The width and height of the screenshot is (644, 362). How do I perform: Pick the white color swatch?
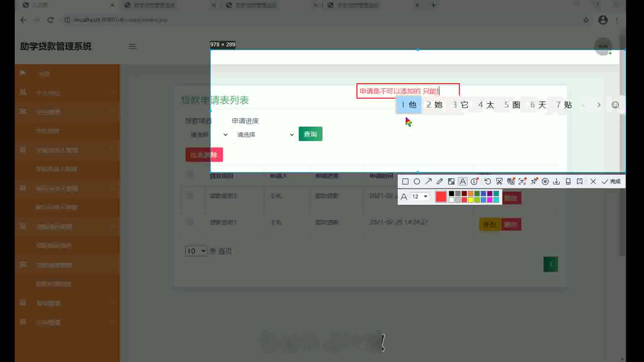pyautogui.click(x=451, y=200)
